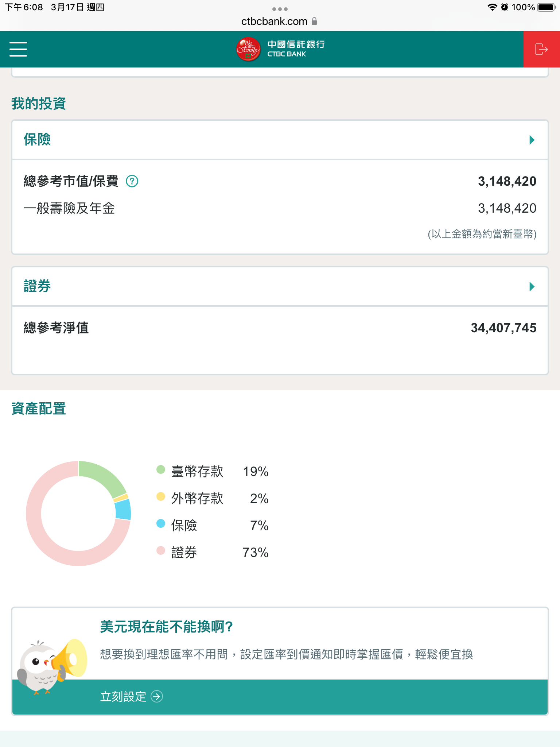Expand the 證券 section arrow
The height and width of the screenshot is (747, 560).
(x=532, y=287)
